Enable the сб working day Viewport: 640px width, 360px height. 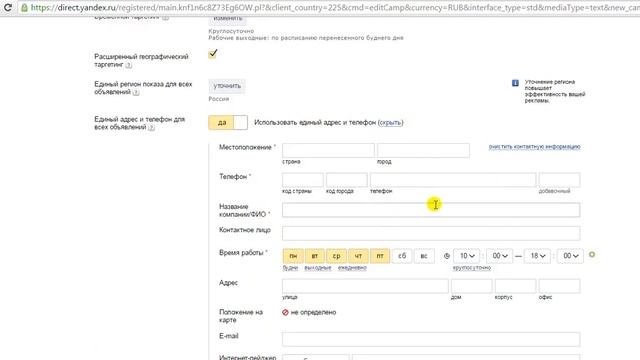coord(402,256)
